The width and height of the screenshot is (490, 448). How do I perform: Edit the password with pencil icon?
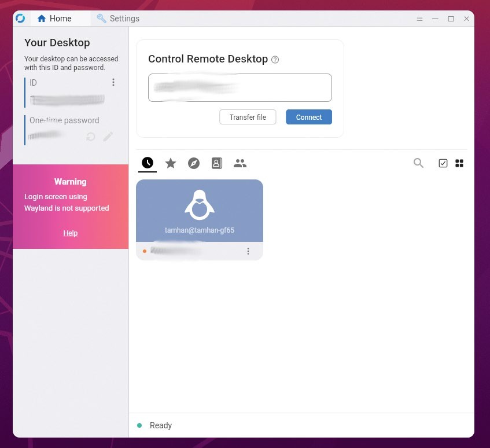108,137
